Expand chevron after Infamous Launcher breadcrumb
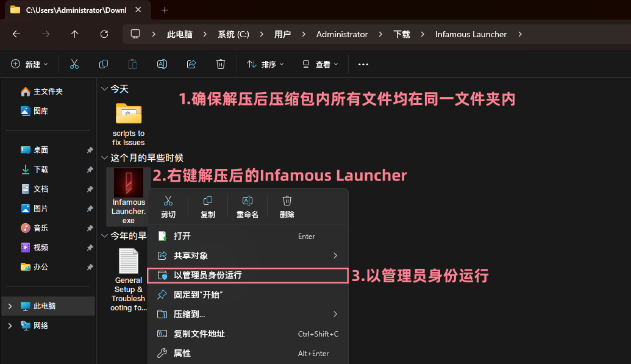The image size is (631, 364). pos(520,34)
